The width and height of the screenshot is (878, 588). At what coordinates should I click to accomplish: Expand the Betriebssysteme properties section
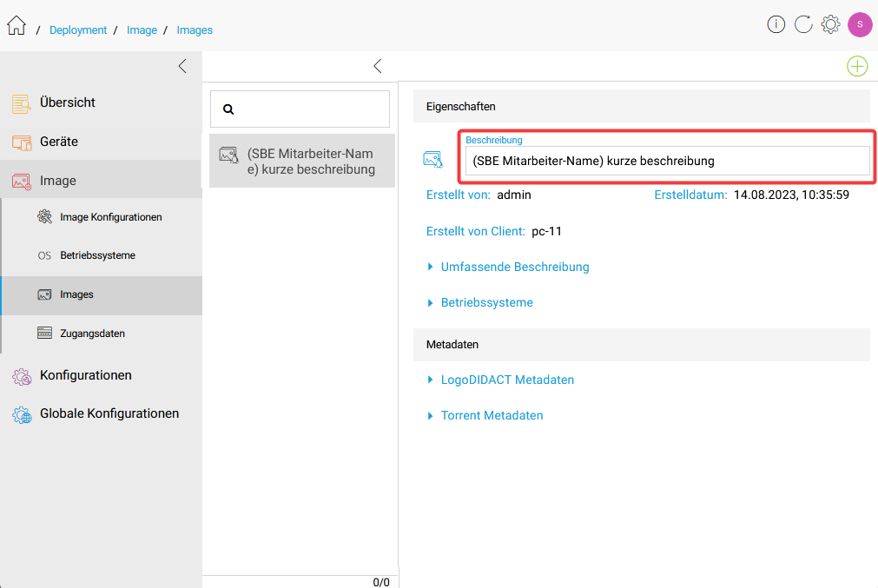tap(486, 302)
